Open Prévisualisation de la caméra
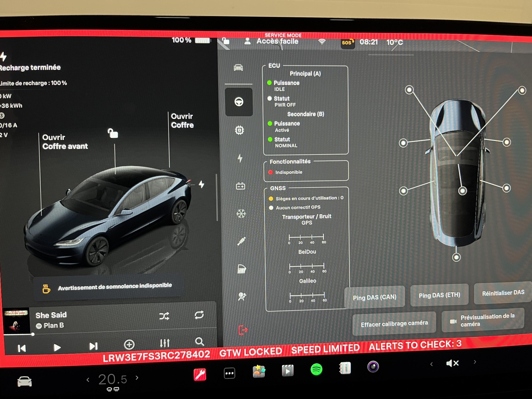532x399 pixels. click(x=483, y=320)
